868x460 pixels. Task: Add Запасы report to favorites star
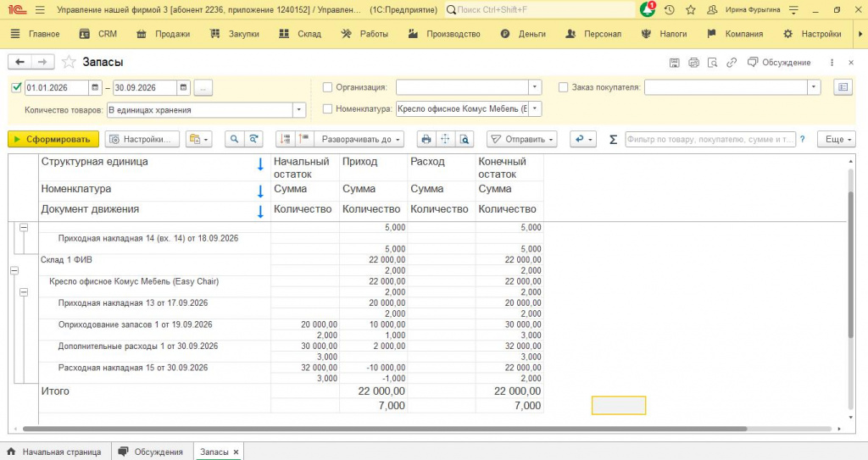pyautogui.click(x=69, y=62)
